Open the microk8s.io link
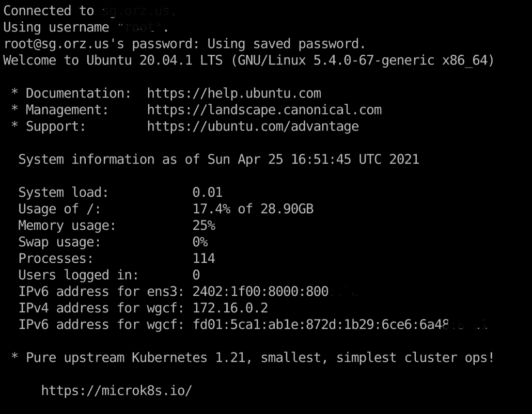532x414 pixels. (x=117, y=390)
